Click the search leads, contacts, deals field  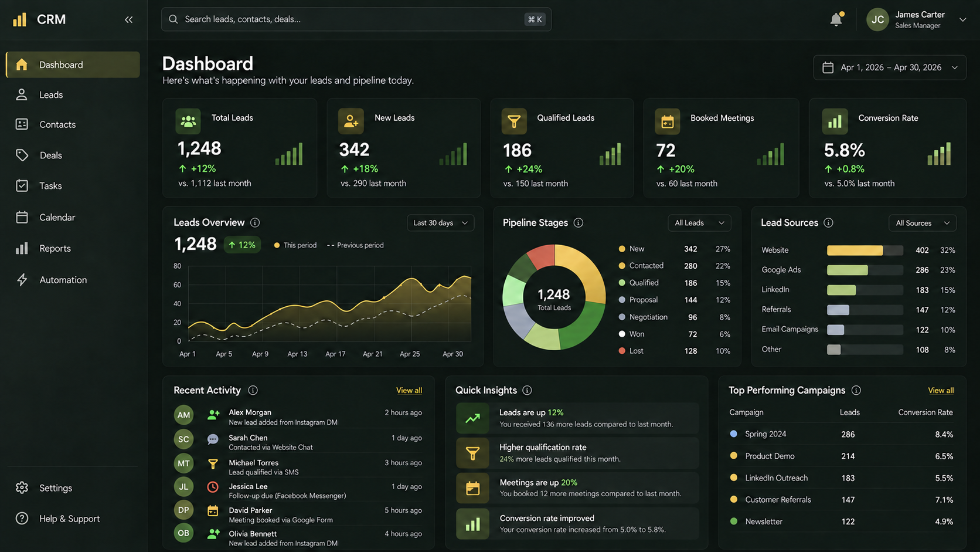click(x=356, y=19)
